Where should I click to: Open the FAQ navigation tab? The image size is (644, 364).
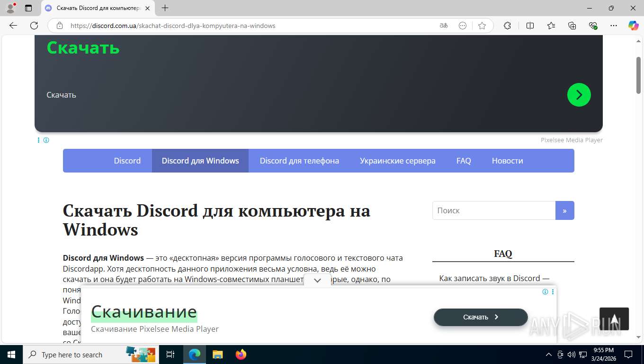click(x=464, y=161)
